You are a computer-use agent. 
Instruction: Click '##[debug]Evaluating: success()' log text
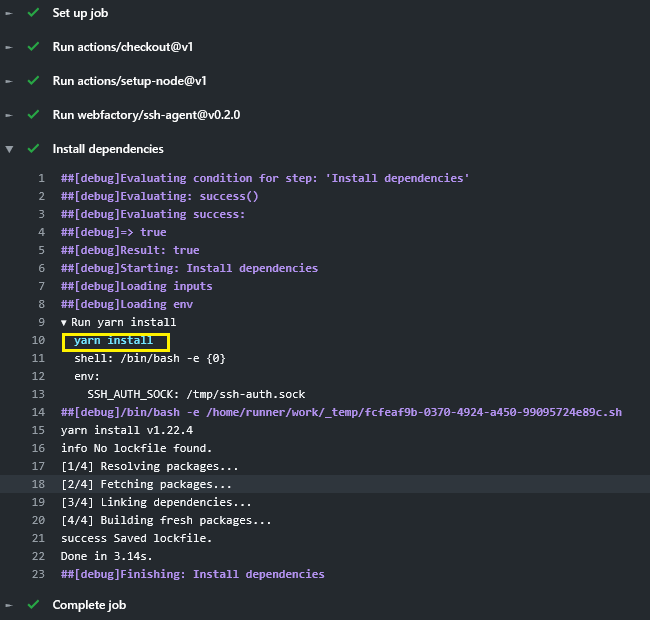[160, 196]
